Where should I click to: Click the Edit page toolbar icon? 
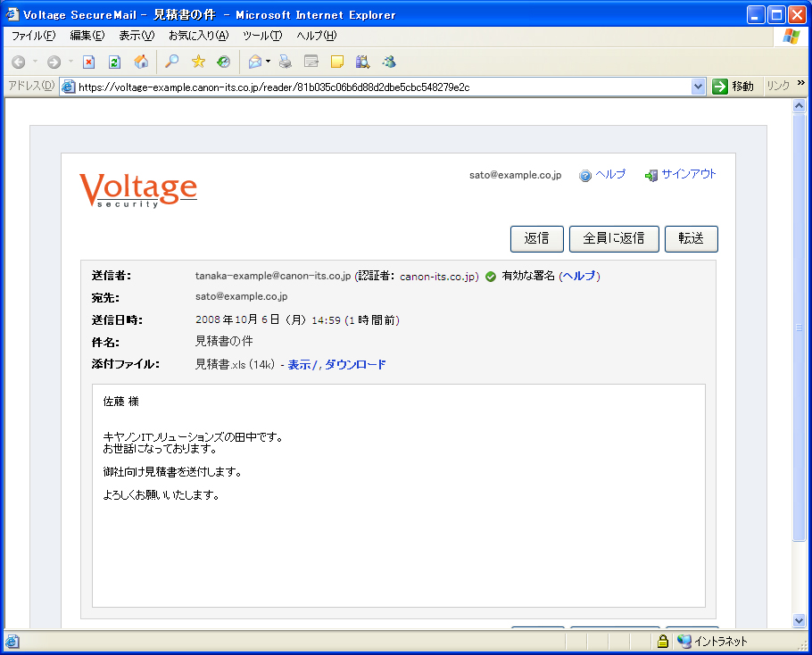tap(311, 62)
